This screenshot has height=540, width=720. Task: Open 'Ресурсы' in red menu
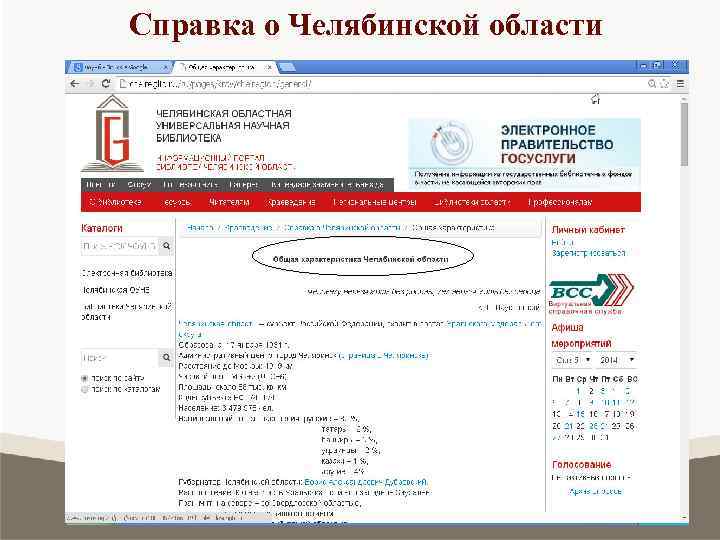coord(177,202)
